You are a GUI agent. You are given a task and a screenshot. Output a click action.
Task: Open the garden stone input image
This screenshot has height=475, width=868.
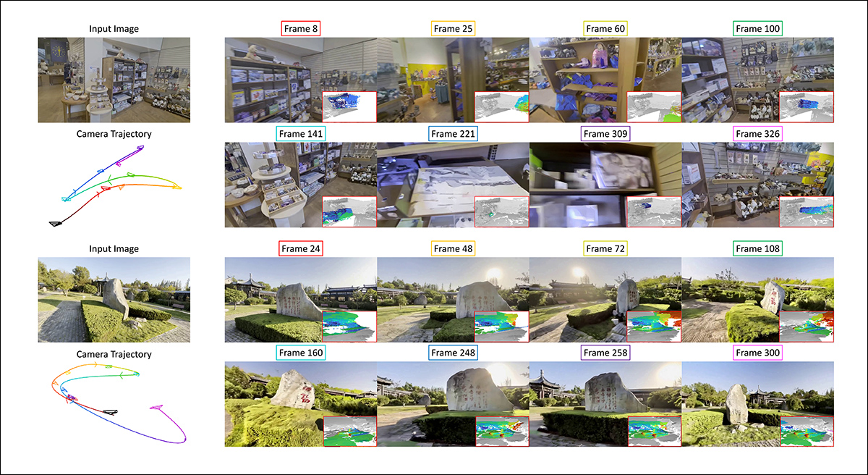[114, 300]
